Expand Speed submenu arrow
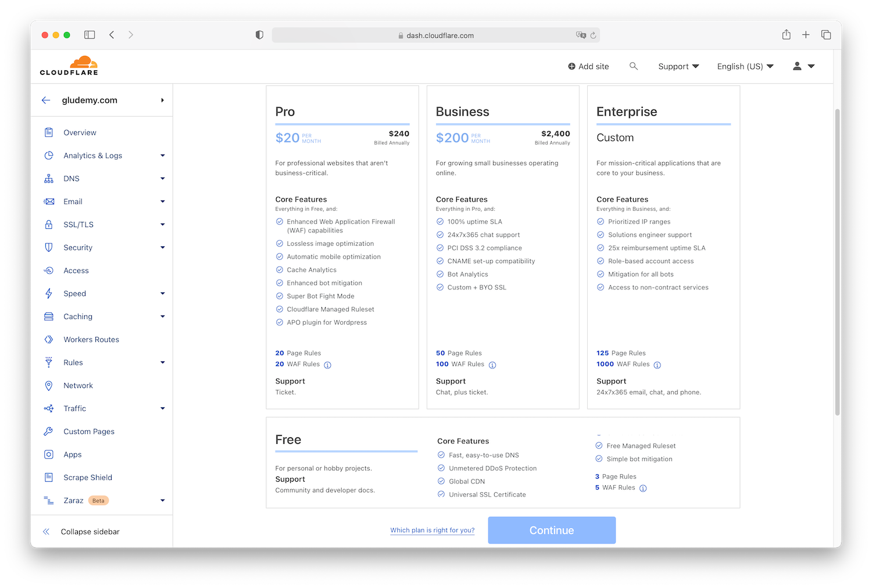Viewport: 872px width, 588px height. click(x=163, y=293)
